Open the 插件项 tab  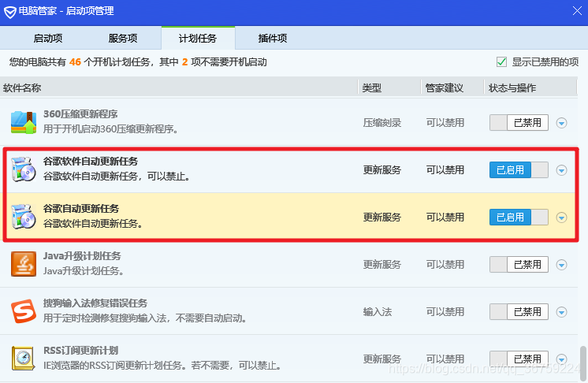tap(273, 39)
